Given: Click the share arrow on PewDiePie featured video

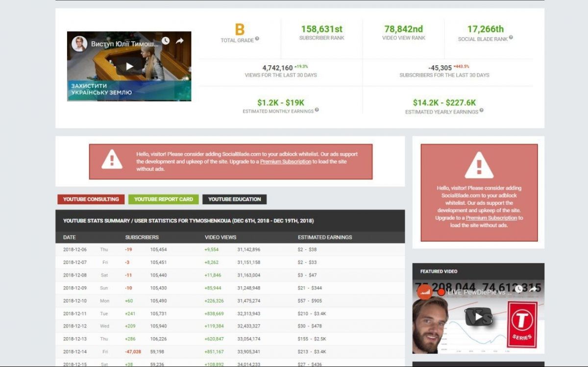Looking at the screenshot, I should pos(533,290).
